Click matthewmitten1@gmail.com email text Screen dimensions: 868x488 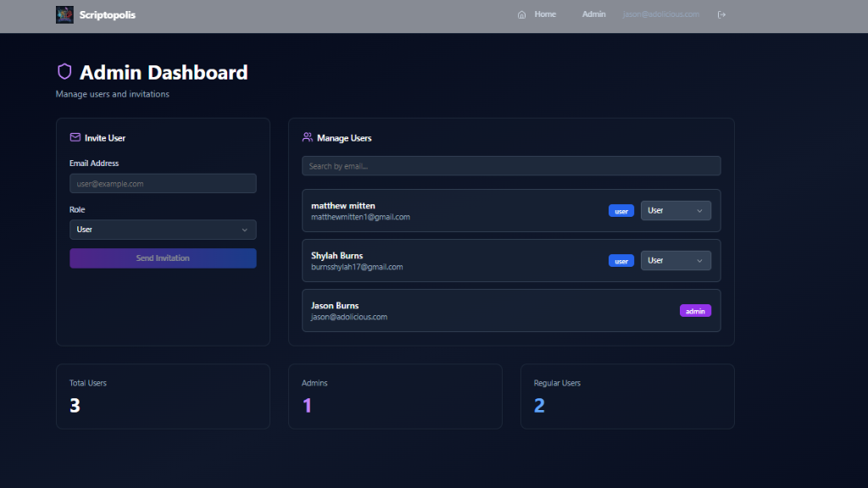[x=360, y=217]
